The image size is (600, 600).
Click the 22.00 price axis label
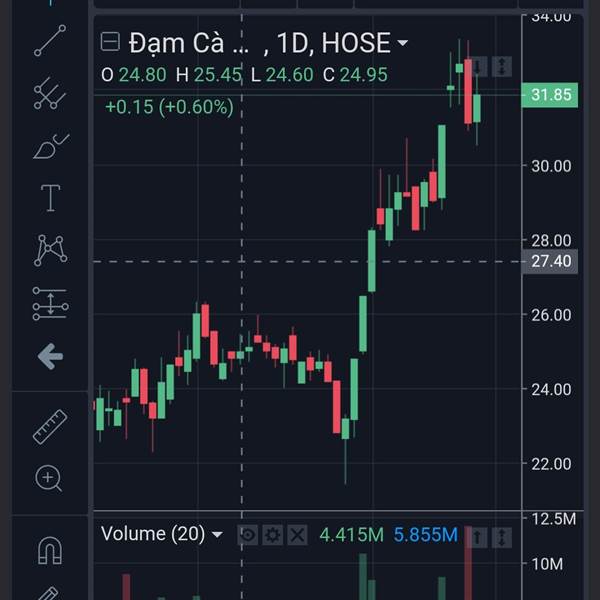coord(551,464)
